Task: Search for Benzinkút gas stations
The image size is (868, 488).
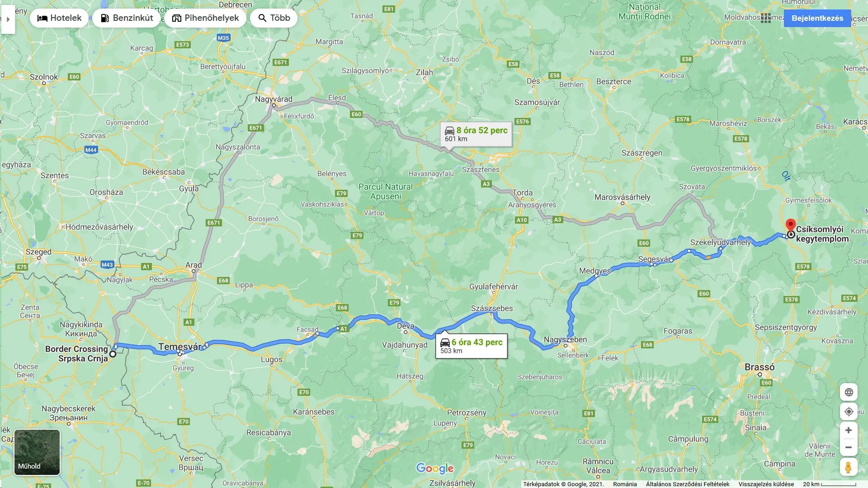Action: coord(127,18)
